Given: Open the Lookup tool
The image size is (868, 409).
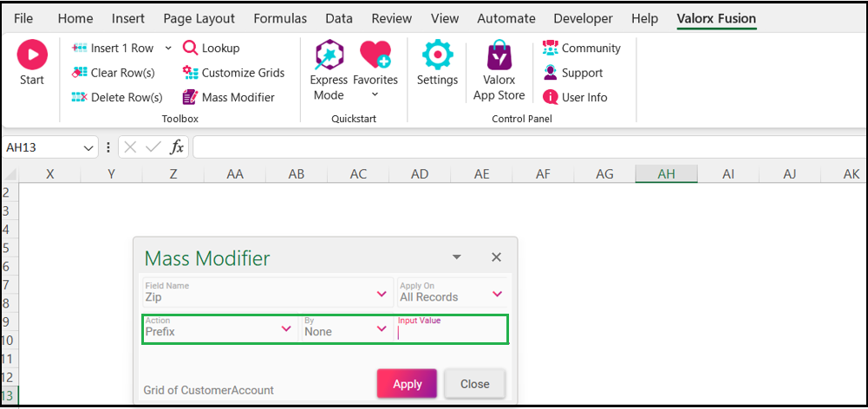Looking at the screenshot, I should point(211,49).
